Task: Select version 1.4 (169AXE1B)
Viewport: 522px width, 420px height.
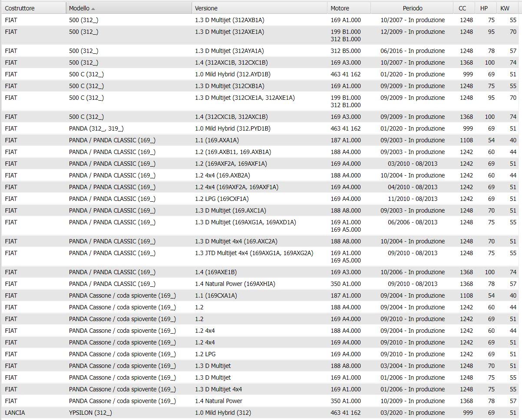Action: tap(216, 272)
